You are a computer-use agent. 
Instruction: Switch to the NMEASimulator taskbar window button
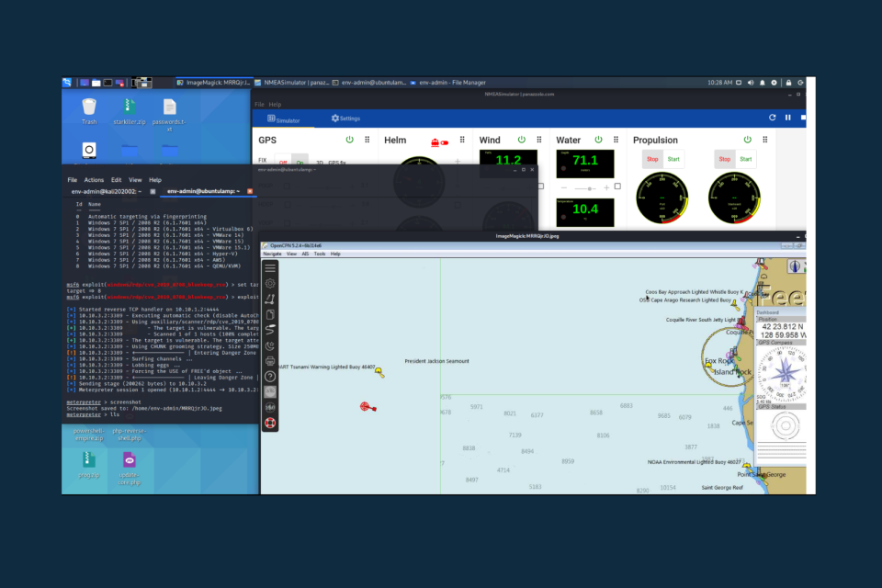(292, 83)
